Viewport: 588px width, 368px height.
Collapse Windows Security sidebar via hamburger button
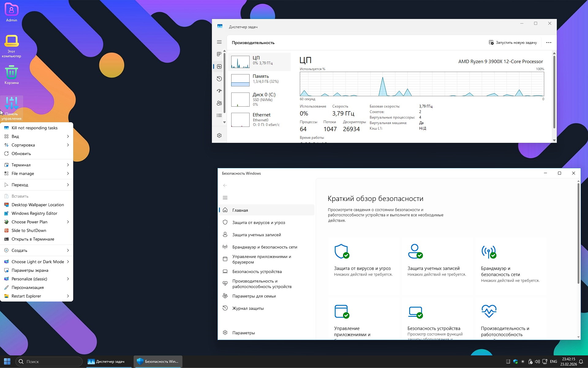point(225,197)
